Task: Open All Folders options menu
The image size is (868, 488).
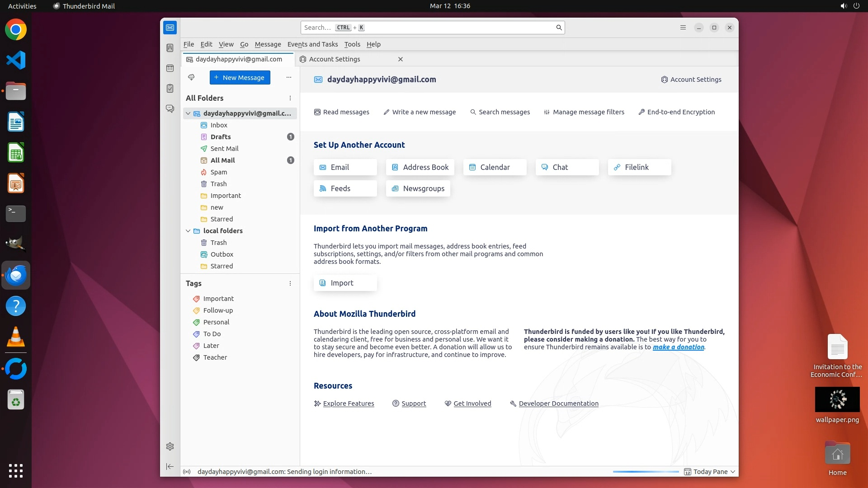Action: point(290,98)
